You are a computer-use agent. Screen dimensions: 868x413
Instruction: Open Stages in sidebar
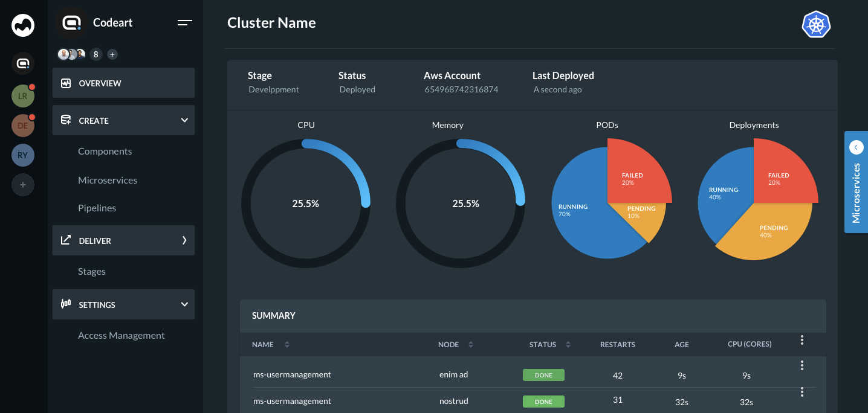coord(92,272)
